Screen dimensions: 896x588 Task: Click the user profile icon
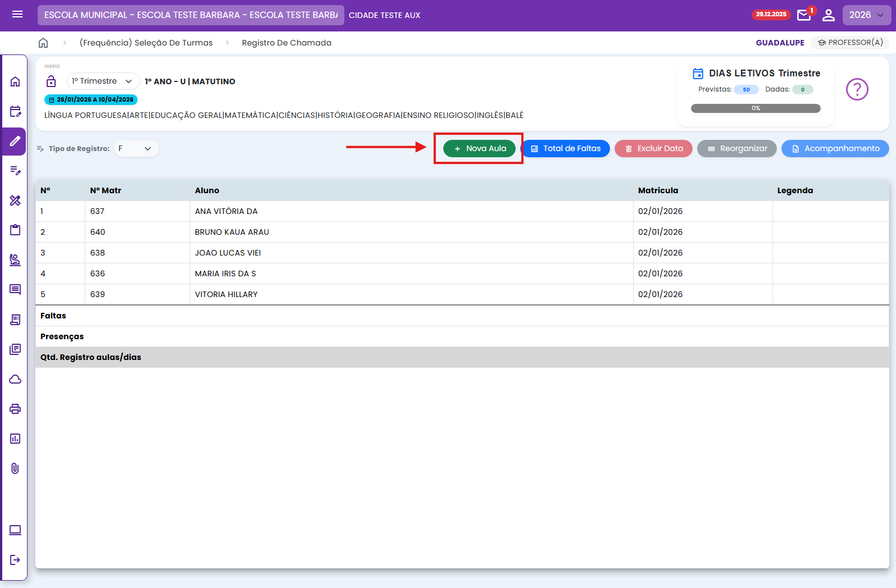[x=829, y=15]
